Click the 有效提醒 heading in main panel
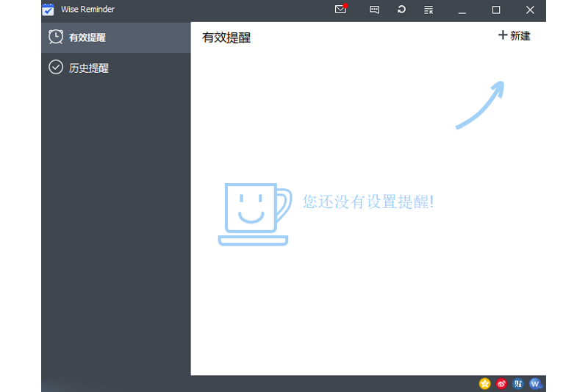 pyautogui.click(x=226, y=38)
